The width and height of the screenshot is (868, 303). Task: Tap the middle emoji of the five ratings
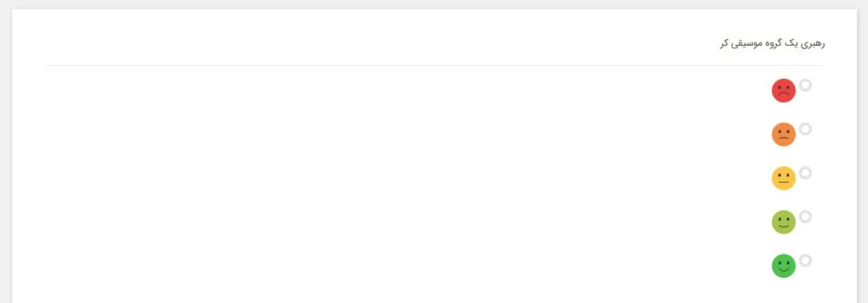(x=783, y=178)
